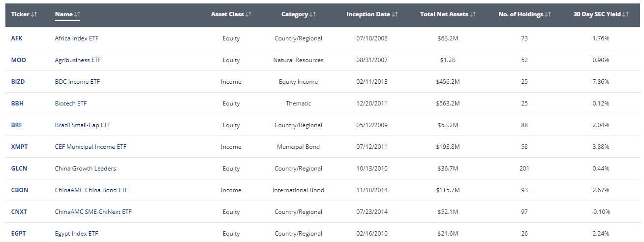Click Total Net Assets sort arrows
Viewport: 644px width, 242px height.
point(473,15)
